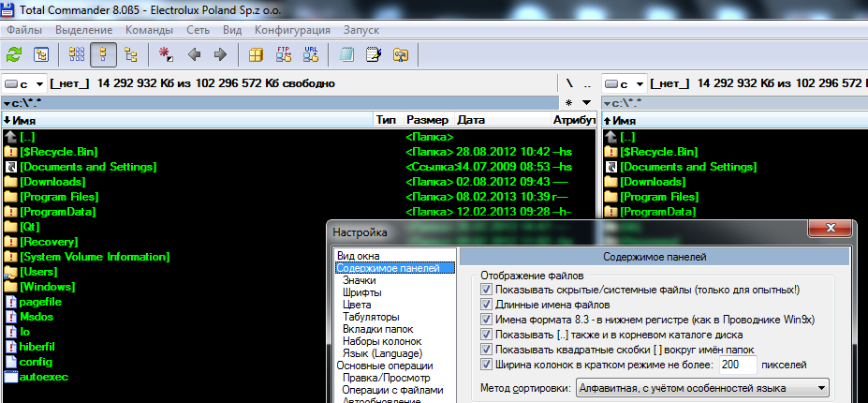The width and height of the screenshot is (868, 403).
Task: Open the Вид menu
Action: [232, 30]
